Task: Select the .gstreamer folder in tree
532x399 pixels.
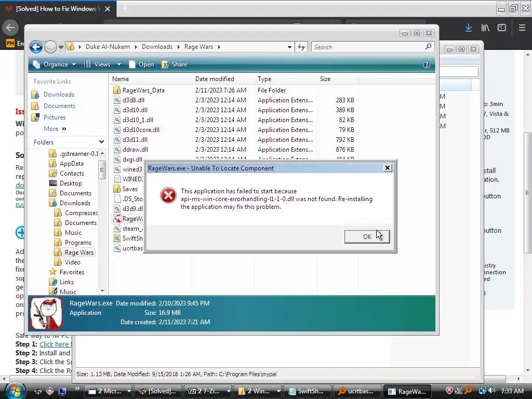Action: [75, 154]
